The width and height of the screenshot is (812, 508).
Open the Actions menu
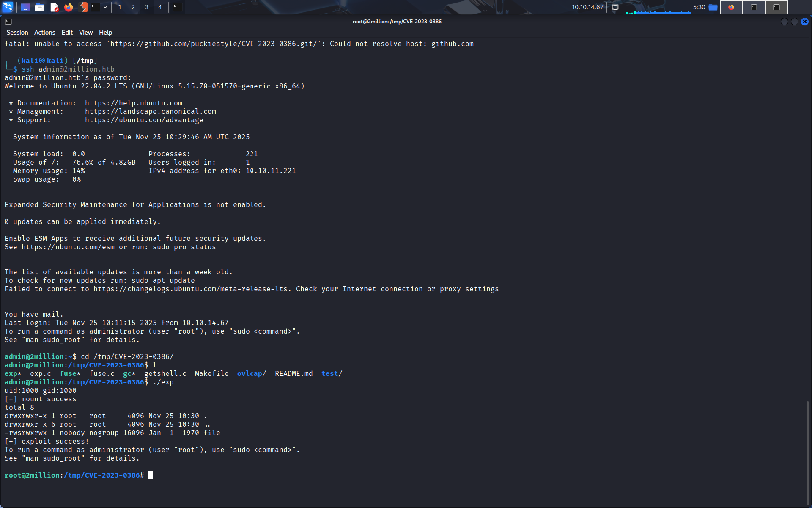click(44, 33)
